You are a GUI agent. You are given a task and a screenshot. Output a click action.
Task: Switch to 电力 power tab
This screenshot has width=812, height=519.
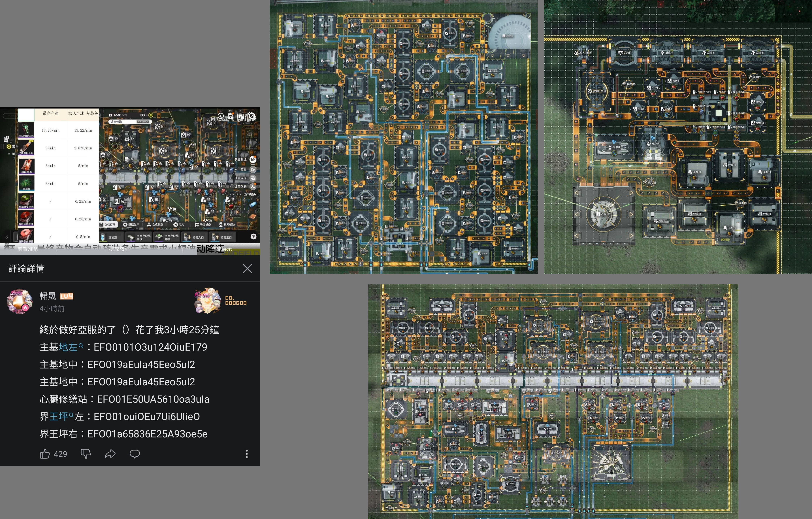[x=179, y=224]
